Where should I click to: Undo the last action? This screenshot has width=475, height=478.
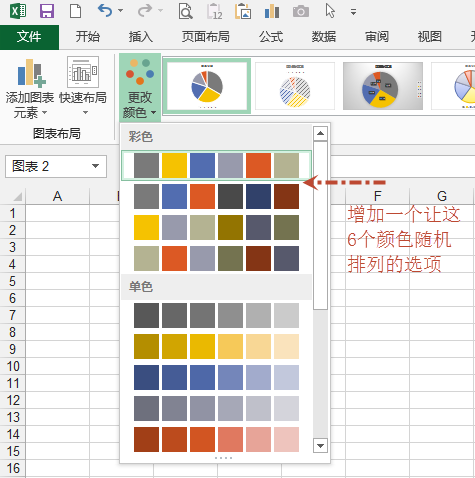105,11
